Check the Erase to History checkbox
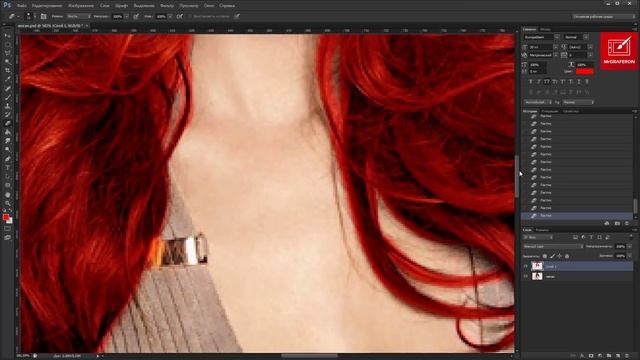 (x=190, y=16)
